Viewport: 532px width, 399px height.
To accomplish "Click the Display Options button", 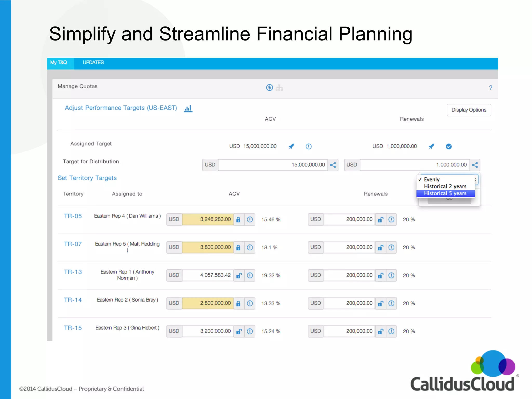I will (469, 110).
